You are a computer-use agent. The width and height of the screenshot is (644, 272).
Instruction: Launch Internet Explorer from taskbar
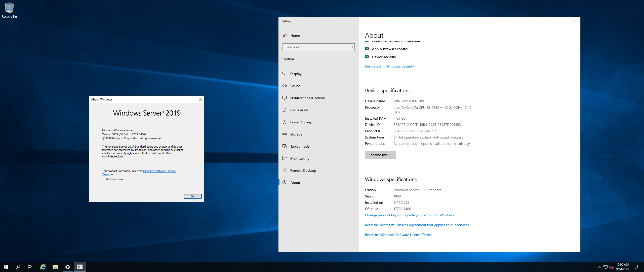point(43,267)
